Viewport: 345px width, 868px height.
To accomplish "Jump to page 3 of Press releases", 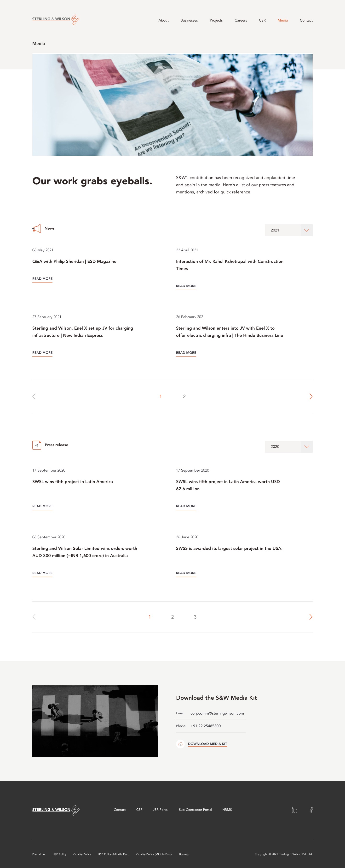I will (195, 617).
